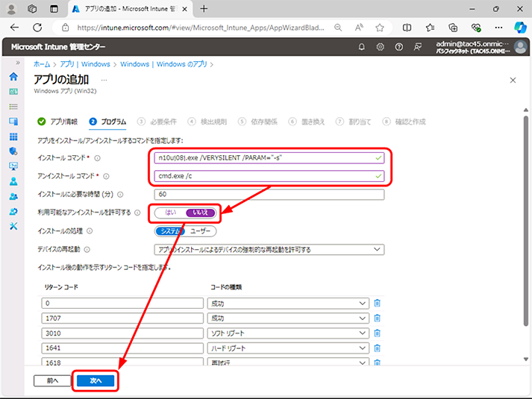Open the Apps grid icon in sidebar
532x399 pixels.
[13, 136]
